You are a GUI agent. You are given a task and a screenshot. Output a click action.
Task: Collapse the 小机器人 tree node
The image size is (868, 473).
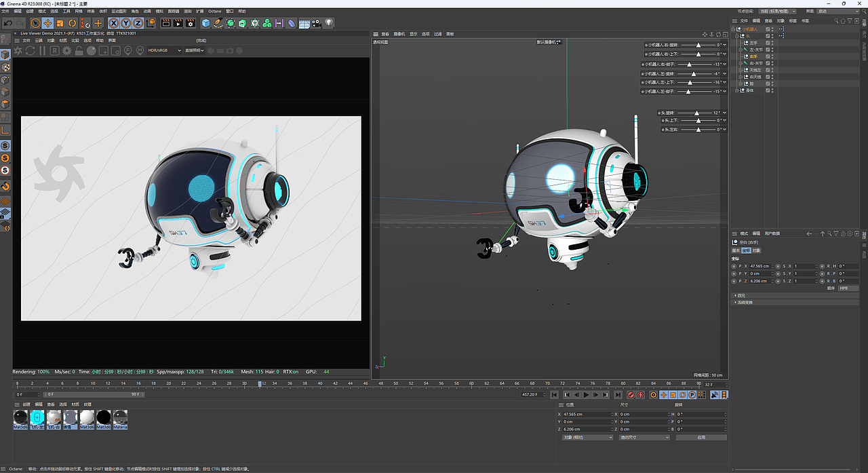click(x=733, y=29)
